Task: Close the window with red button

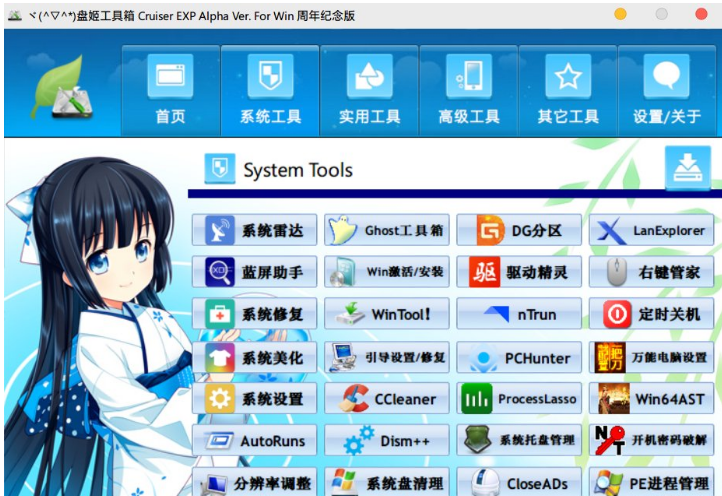Action: click(x=701, y=14)
